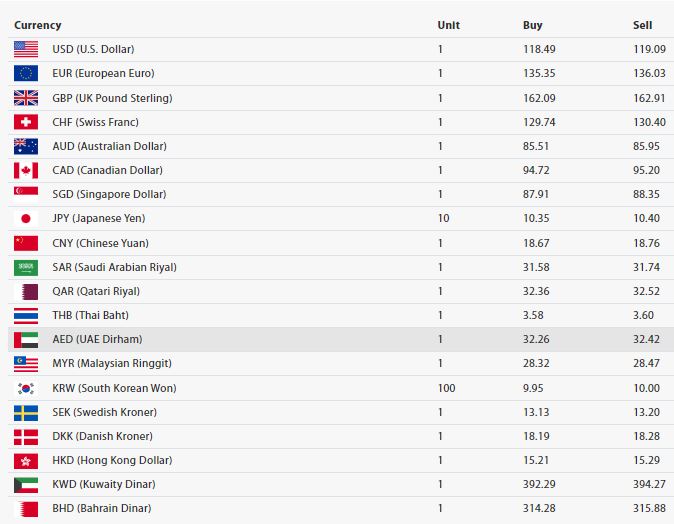
Task: Select the UK Union Jack flag
Action: tap(26, 98)
